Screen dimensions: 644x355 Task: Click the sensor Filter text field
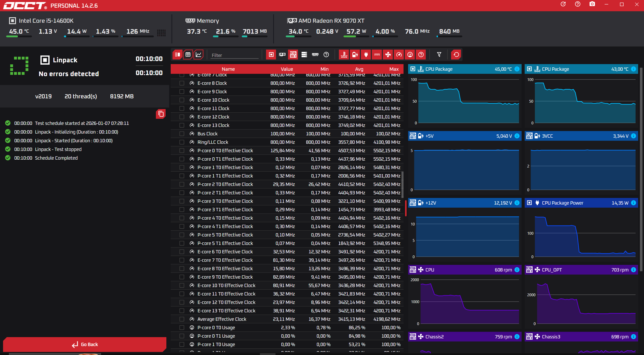[x=234, y=55]
